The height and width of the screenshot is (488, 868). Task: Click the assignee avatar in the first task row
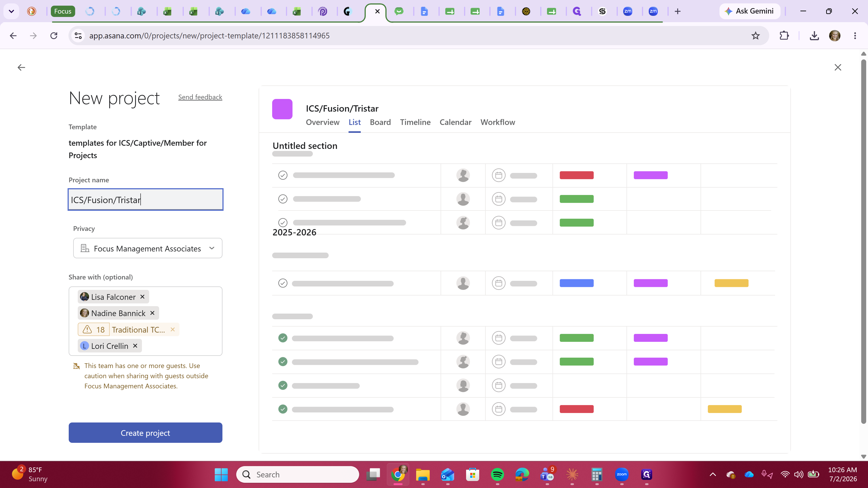463,175
